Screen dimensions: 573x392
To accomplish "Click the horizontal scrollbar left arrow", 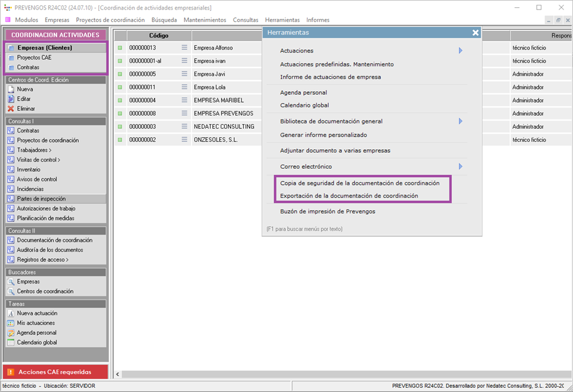I will (118, 374).
